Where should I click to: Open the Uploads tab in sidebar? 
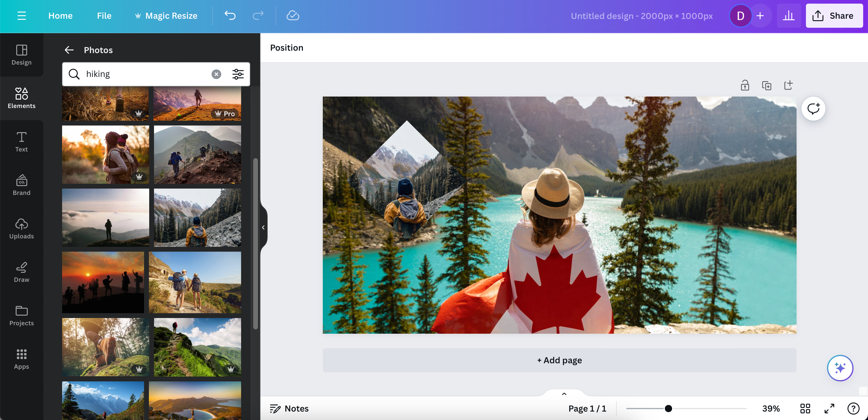click(22, 229)
